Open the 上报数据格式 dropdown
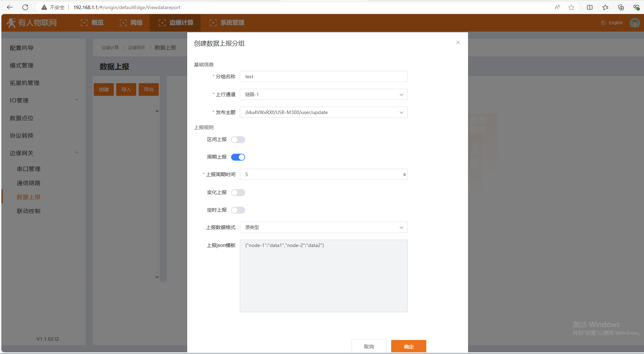Image resolution: width=644 pixels, height=354 pixels. pyautogui.click(x=323, y=227)
